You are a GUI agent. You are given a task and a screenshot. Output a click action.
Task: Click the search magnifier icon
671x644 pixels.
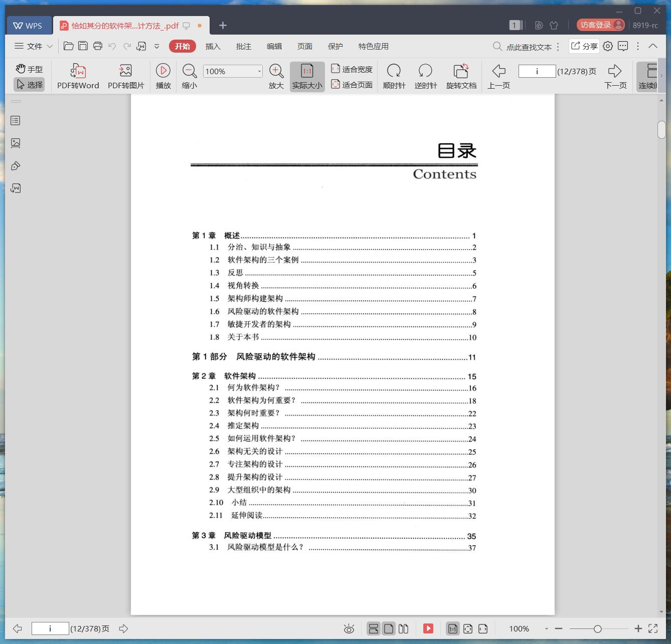(x=497, y=46)
